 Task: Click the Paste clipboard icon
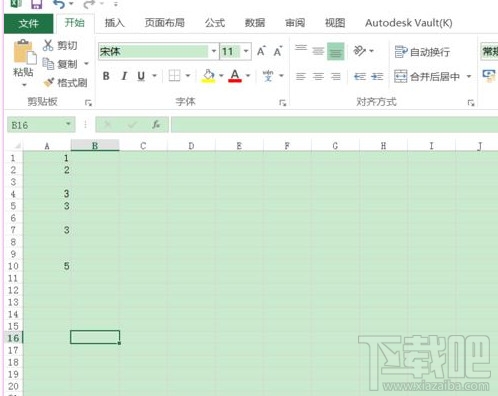click(x=24, y=52)
